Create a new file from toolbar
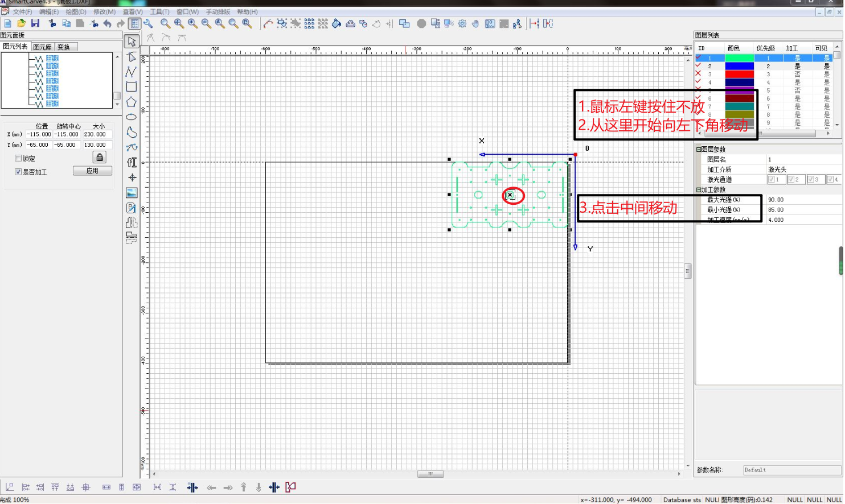This screenshot has width=845, height=504. [x=7, y=23]
